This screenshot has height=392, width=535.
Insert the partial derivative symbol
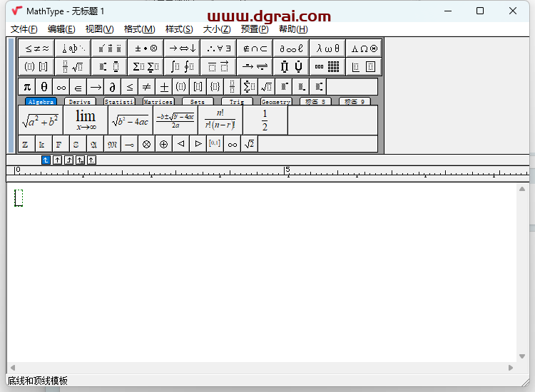click(113, 87)
